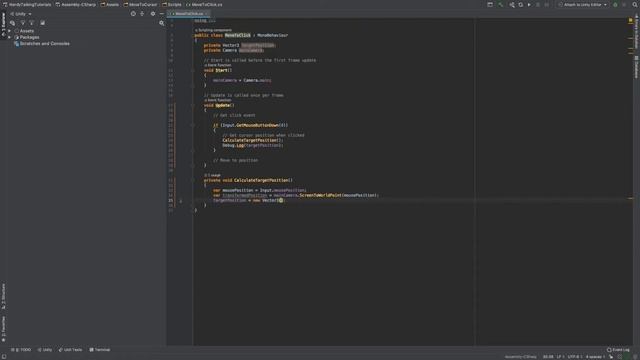Click the first funnel filter icon

coord(23,23)
